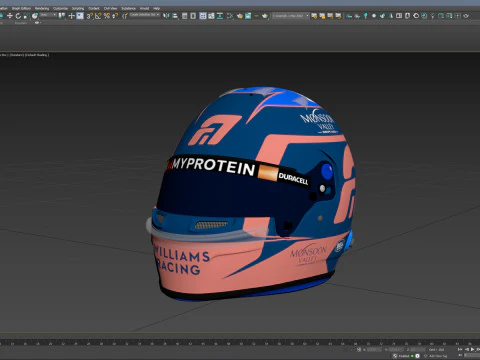
Task: Open the Graph Editors menu
Action: pyautogui.click(x=21, y=8)
